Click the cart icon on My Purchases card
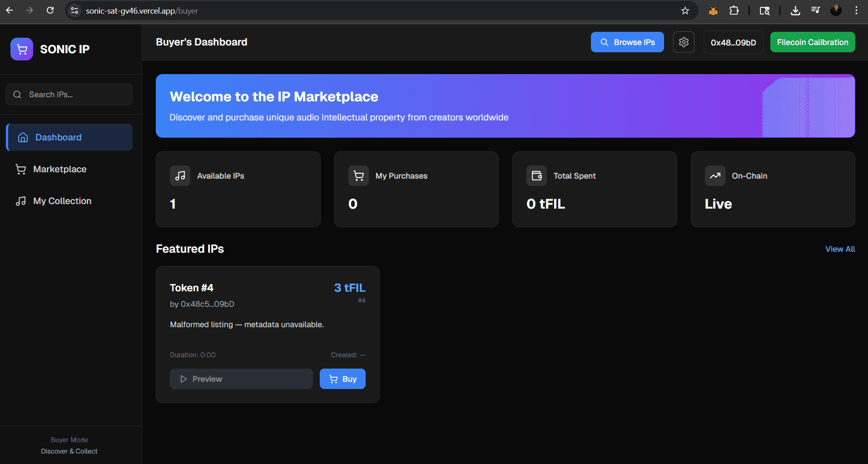868x464 pixels. pyautogui.click(x=358, y=176)
